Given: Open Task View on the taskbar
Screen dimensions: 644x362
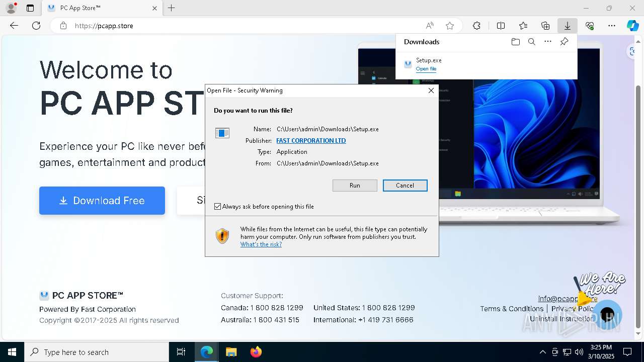Looking at the screenshot, I should 181,352.
